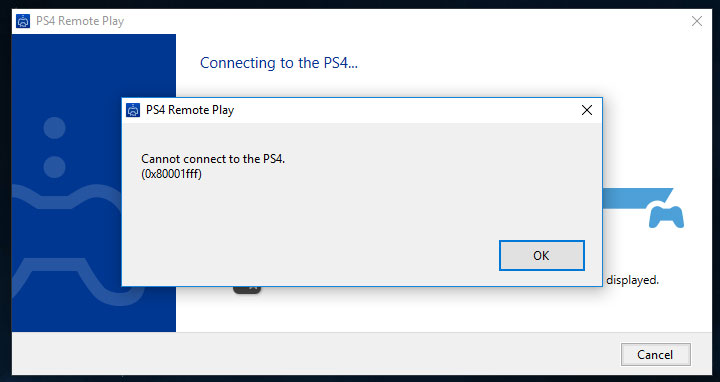The image size is (720, 382).
Task: Click the light blue controller icon
Action: tap(666, 217)
